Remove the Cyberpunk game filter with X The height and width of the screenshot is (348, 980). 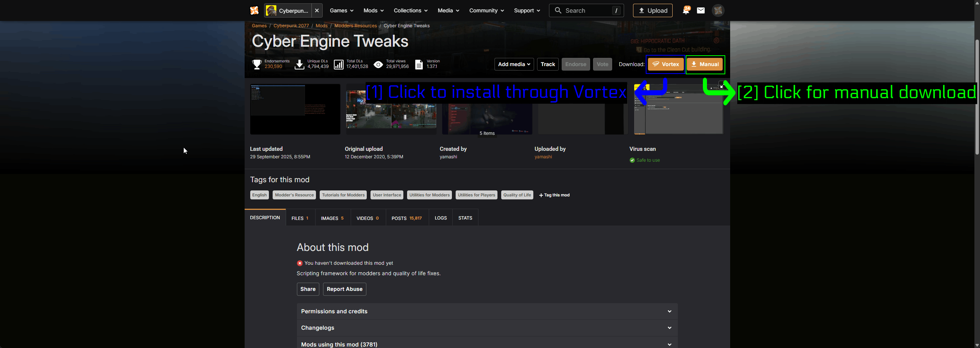[x=317, y=11]
